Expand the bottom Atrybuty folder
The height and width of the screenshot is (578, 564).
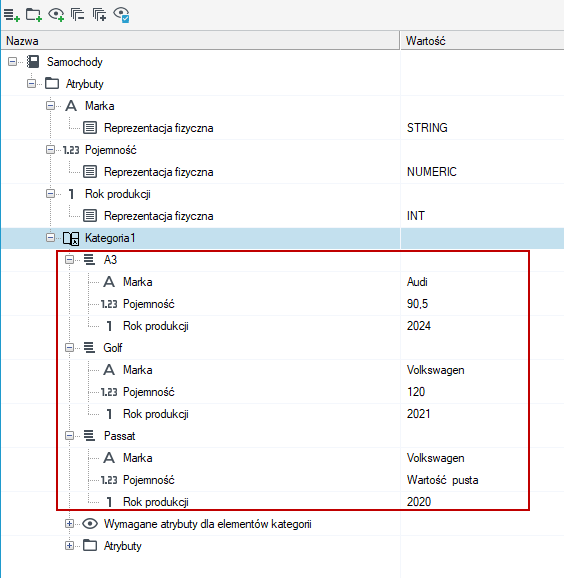(69, 546)
